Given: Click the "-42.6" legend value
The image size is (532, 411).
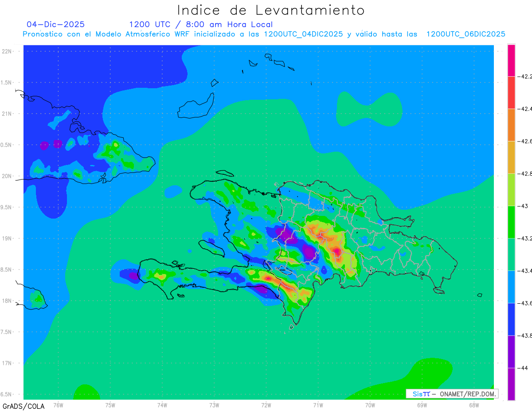Looking at the screenshot, I should click(x=524, y=141).
